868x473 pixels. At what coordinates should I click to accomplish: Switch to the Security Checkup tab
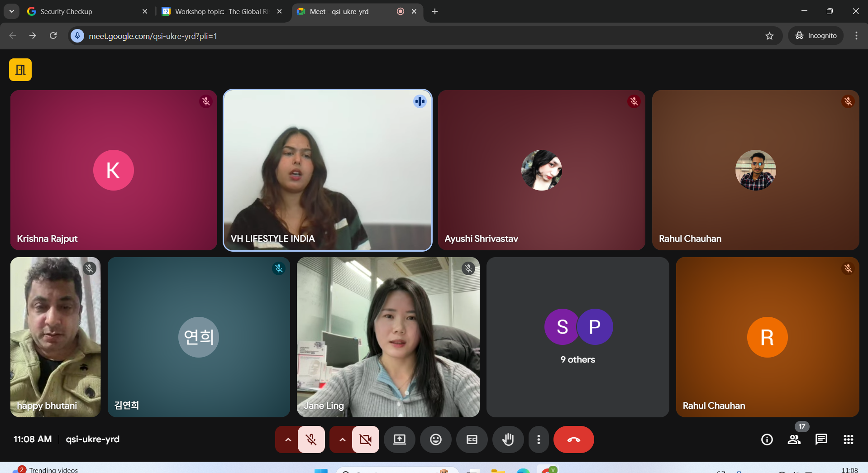[81, 11]
